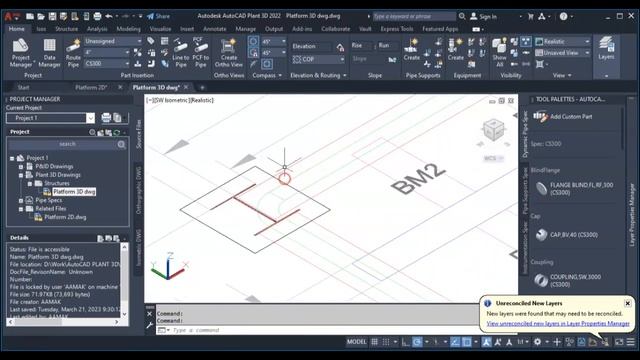Open the Realistic visual style dropdown
The width and height of the screenshot is (640, 360).
(563, 42)
